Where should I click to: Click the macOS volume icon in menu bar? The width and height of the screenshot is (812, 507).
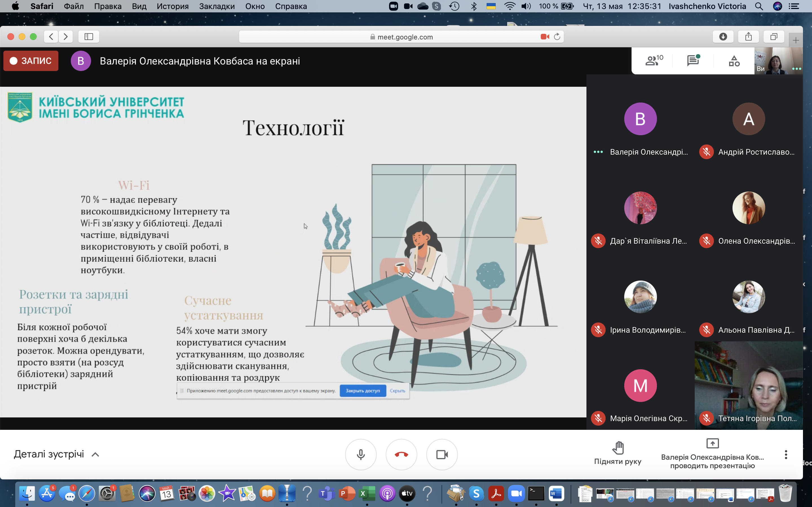coord(526,6)
